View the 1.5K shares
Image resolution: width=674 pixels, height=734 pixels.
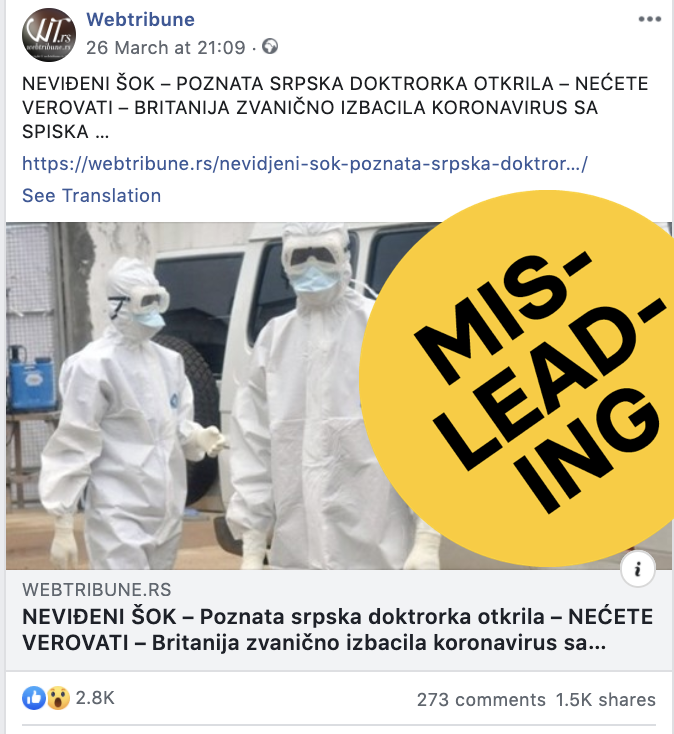tap(606, 699)
